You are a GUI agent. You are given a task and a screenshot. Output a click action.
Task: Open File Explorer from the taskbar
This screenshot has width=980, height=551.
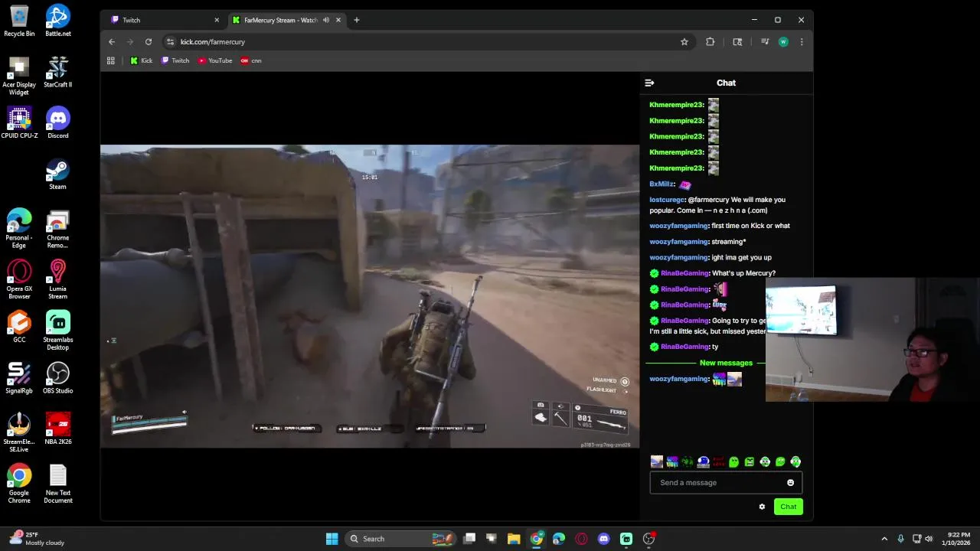tap(514, 539)
